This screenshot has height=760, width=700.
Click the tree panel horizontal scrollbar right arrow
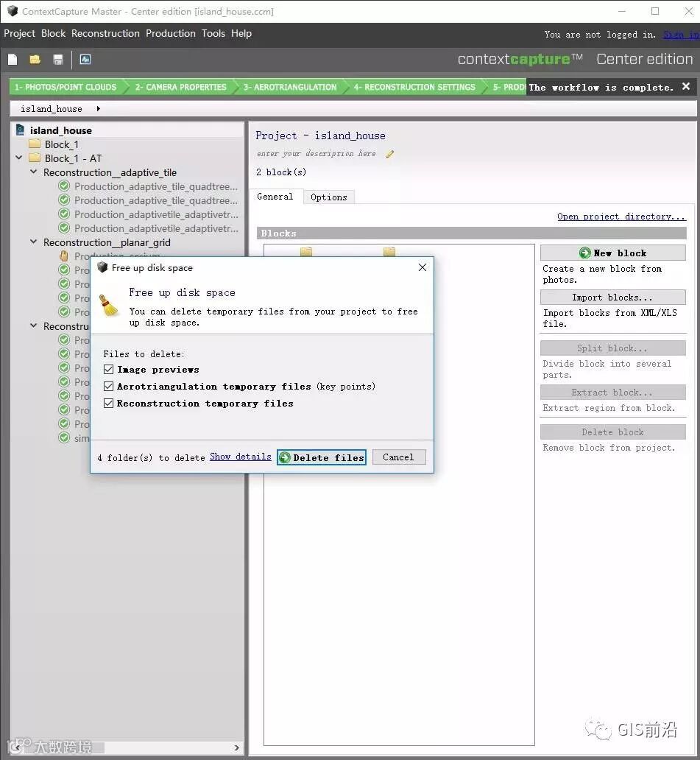click(236, 747)
